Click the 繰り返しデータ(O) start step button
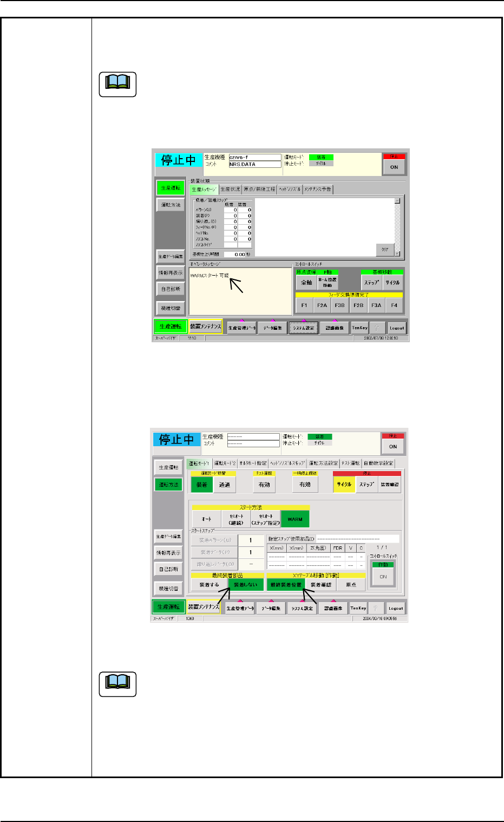Screen dimensions: 504x822 click(x=215, y=564)
